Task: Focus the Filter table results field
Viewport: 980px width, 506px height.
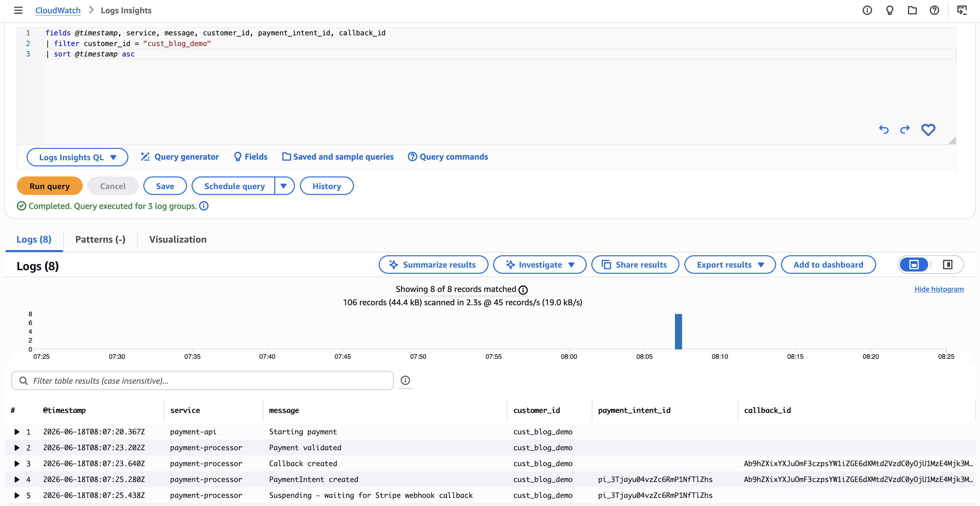Action: click(202, 380)
